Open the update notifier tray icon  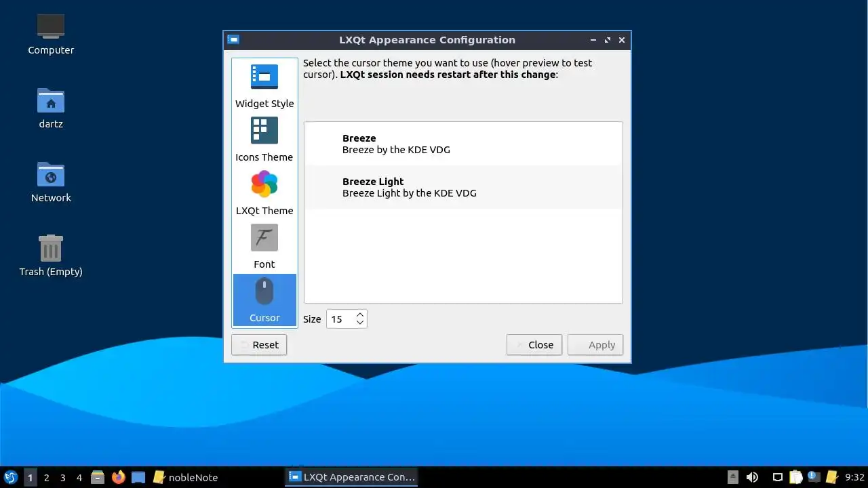813,477
